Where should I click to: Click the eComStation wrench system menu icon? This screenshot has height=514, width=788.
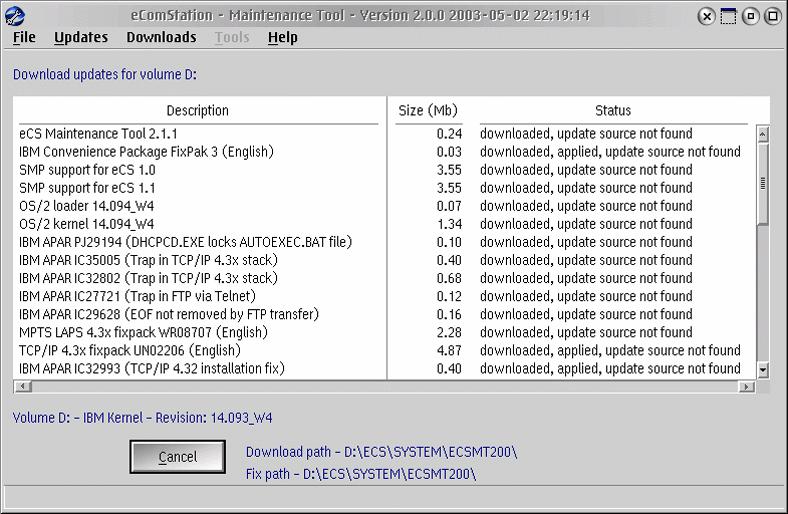coord(15,16)
